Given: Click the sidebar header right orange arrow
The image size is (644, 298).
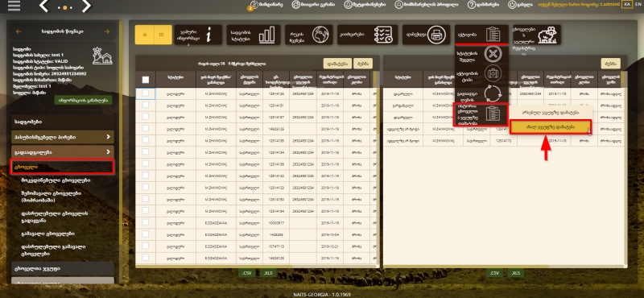Looking at the screenshot, I should click(x=107, y=31).
